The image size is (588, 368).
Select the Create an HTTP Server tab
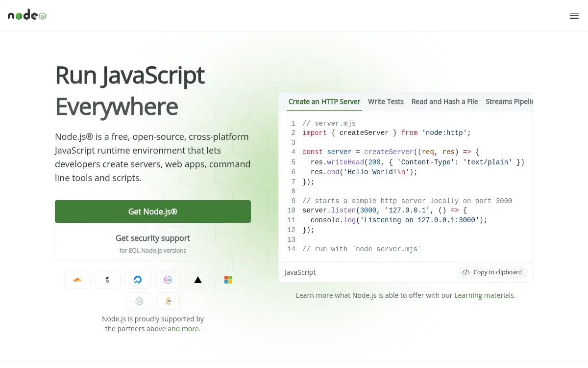[324, 102]
